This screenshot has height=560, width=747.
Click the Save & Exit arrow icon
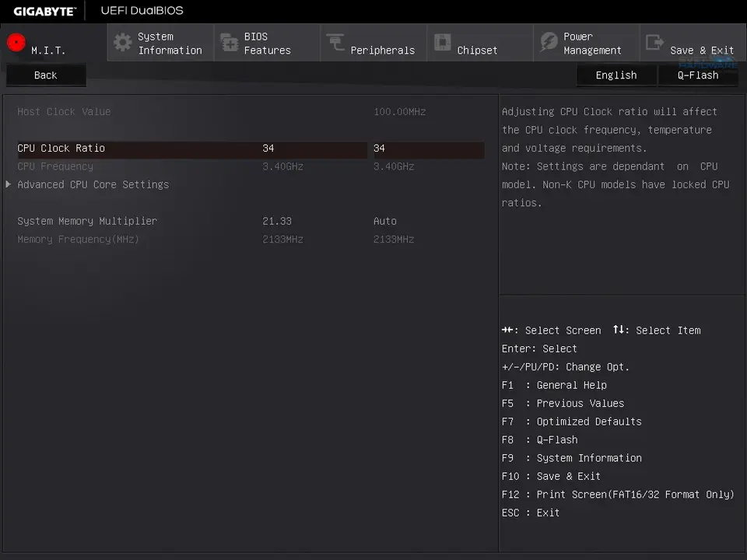[654, 43]
